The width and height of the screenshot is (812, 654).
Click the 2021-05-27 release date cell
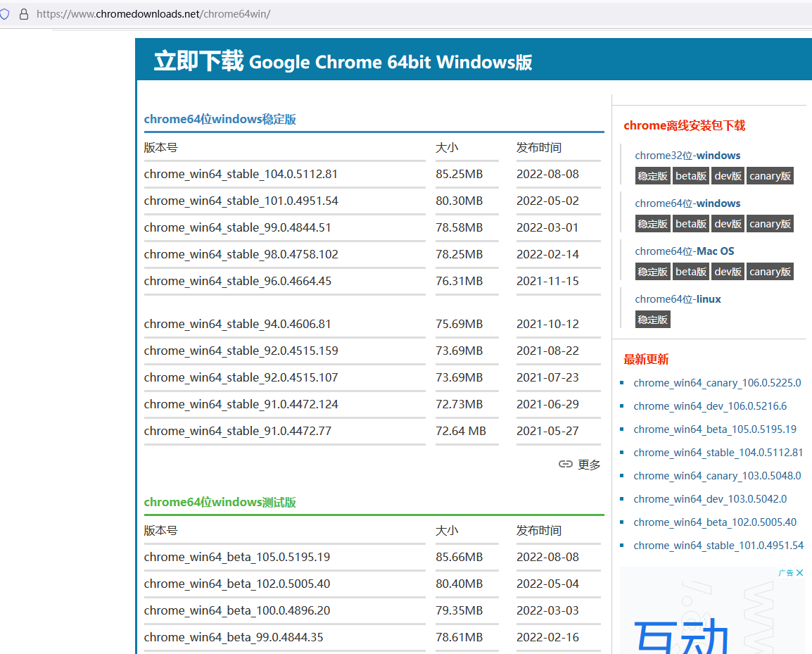point(547,431)
